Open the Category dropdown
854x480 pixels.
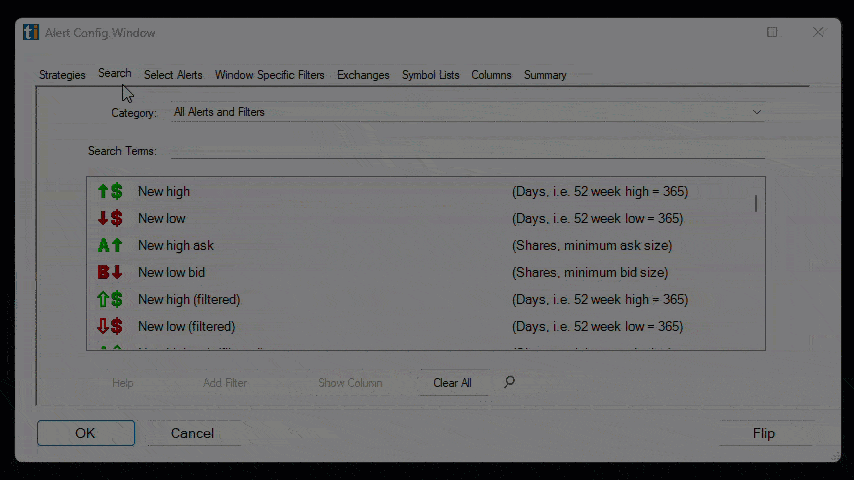coord(468,112)
